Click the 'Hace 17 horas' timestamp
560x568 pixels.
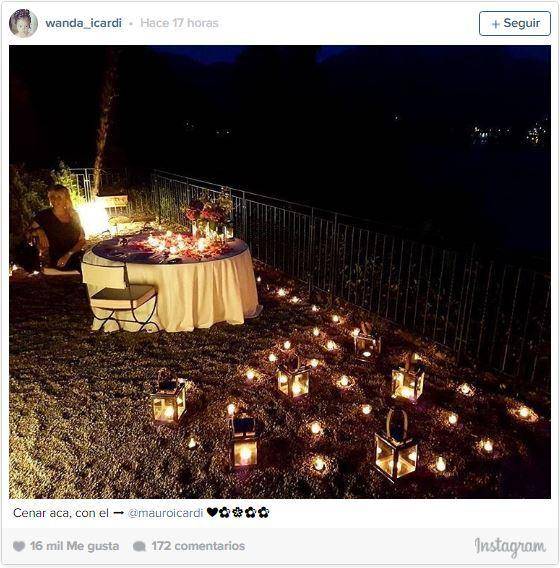click(179, 23)
